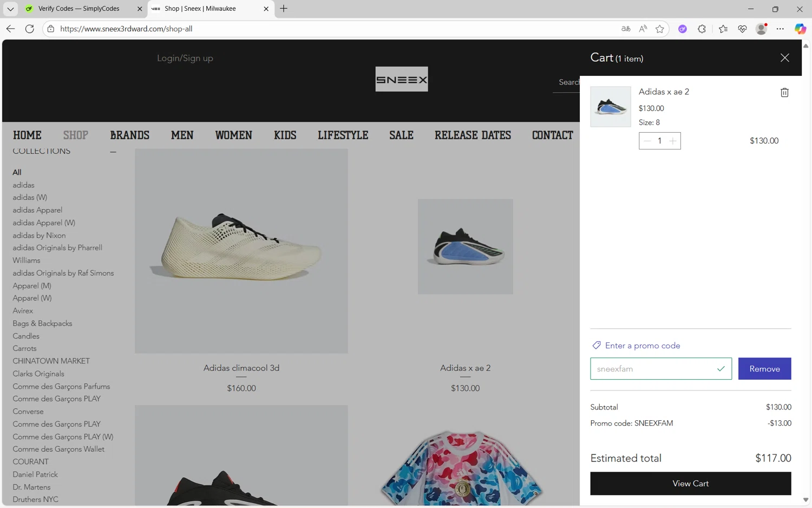Open the SALE section
Viewport: 812px width, 508px height.
tap(402, 135)
